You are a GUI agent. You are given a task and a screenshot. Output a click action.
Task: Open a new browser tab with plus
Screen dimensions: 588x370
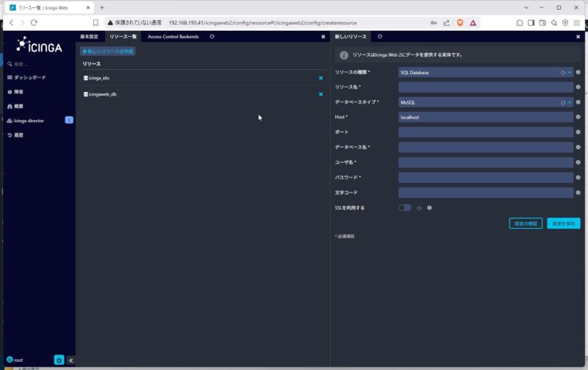click(101, 7)
